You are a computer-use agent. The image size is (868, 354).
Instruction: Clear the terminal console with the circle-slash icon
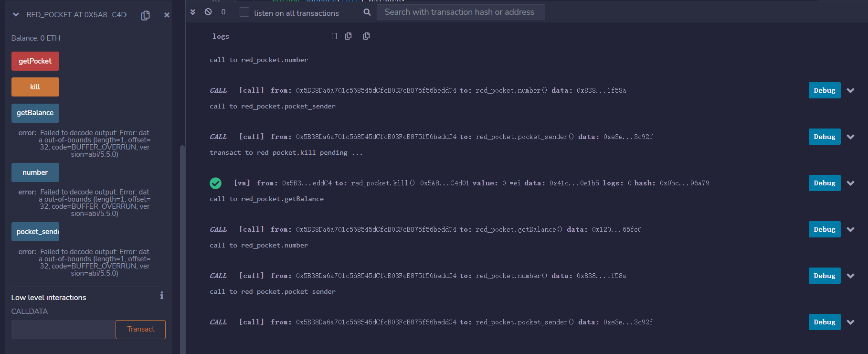[208, 12]
